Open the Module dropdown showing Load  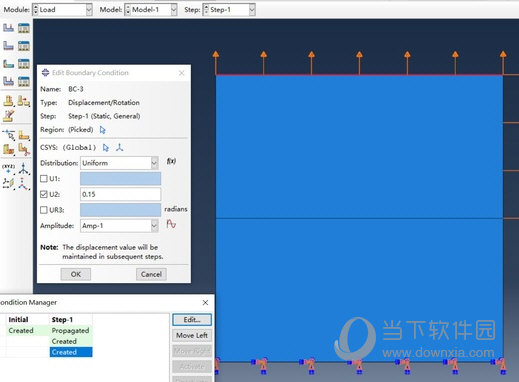(62, 10)
